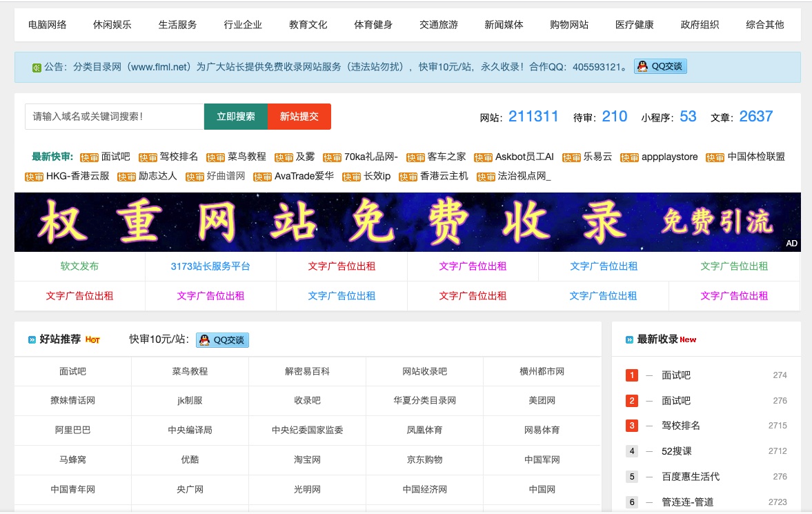Click the 快审 badge before 好曲谱网

pos(195,177)
